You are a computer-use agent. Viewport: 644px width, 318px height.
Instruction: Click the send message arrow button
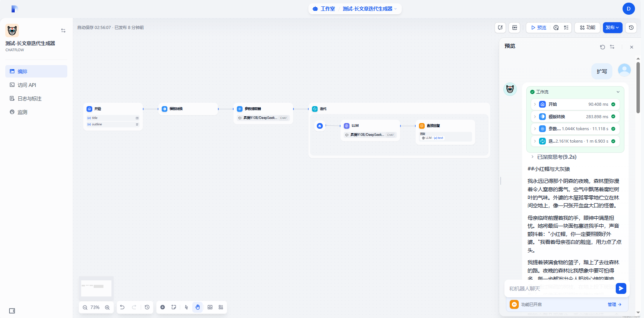click(621, 288)
